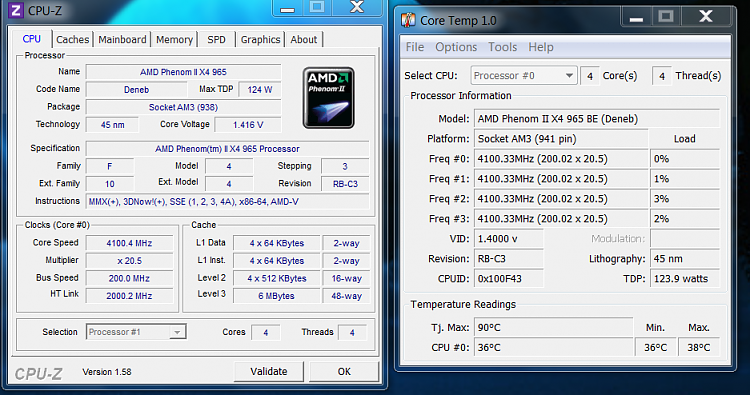The width and height of the screenshot is (750, 395).
Task: Click the Technology value 45 nm in CPU-Z
Action: click(x=112, y=125)
